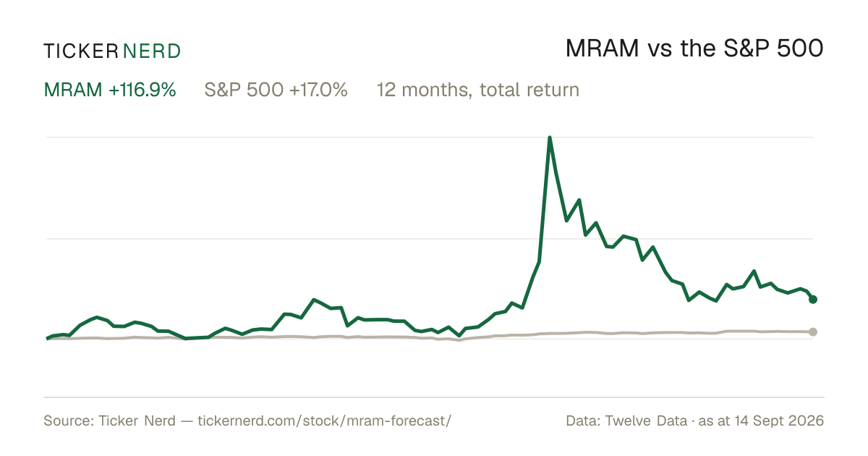Click the word TICKER in the logo
This screenshot has width=868, height=456.
click(81, 51)
